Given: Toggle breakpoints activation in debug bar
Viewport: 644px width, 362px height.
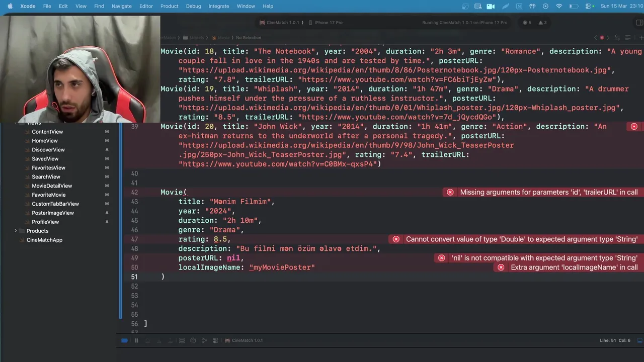Looking at the screenshot, I should [x=125, y=340].
